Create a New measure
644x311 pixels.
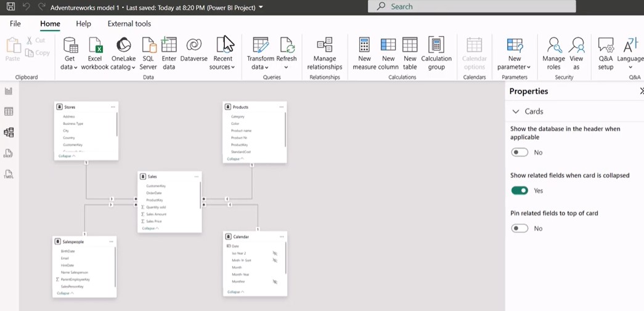tap(364, 46)
